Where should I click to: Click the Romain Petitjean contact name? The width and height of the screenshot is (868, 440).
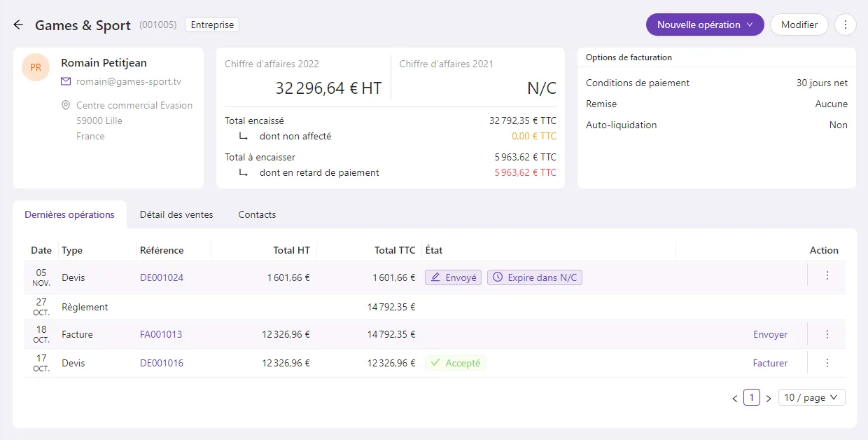click(x=104, y=63)
